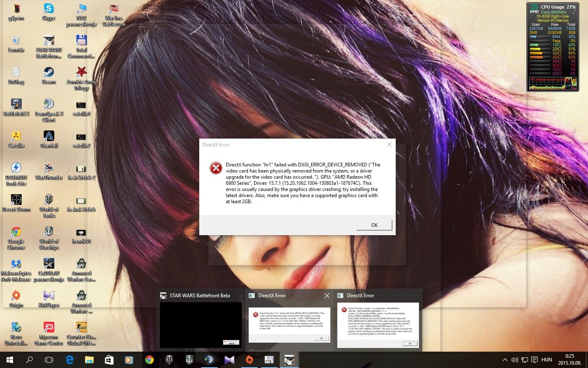Open File Explorer from the taskbar
The height and width of the screenshot is (368, 588).
(x=89, y=360)
